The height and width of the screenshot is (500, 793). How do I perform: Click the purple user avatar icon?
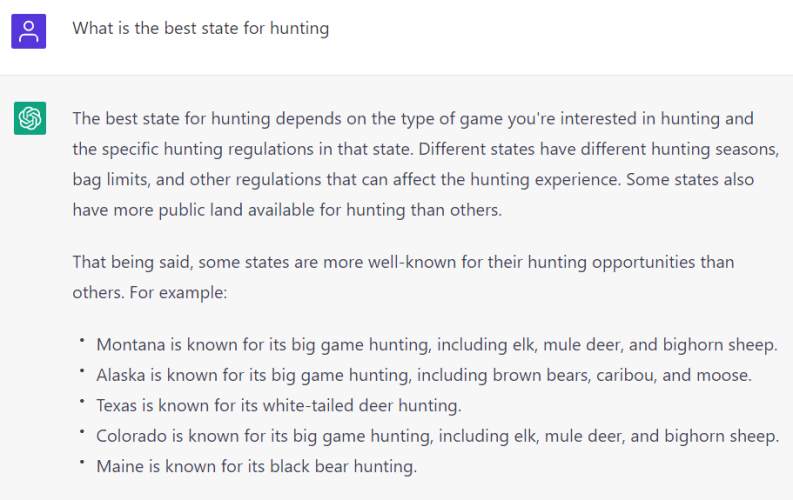[29, 31]
